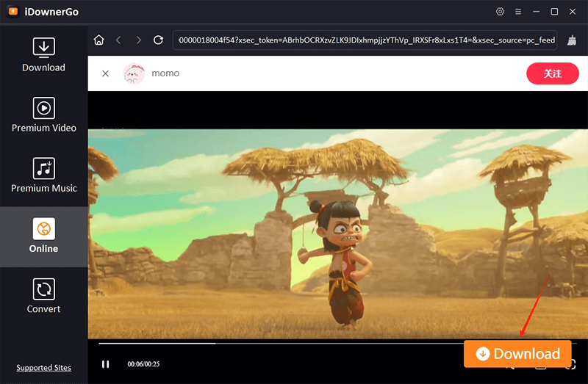Click the video timestamp 00:06/00:25

[x=143, y=364]
